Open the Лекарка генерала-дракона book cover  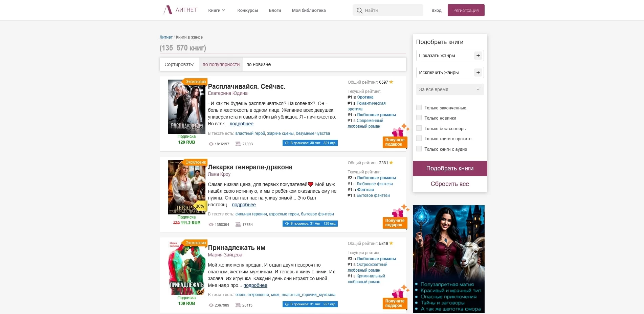[187, 187]
